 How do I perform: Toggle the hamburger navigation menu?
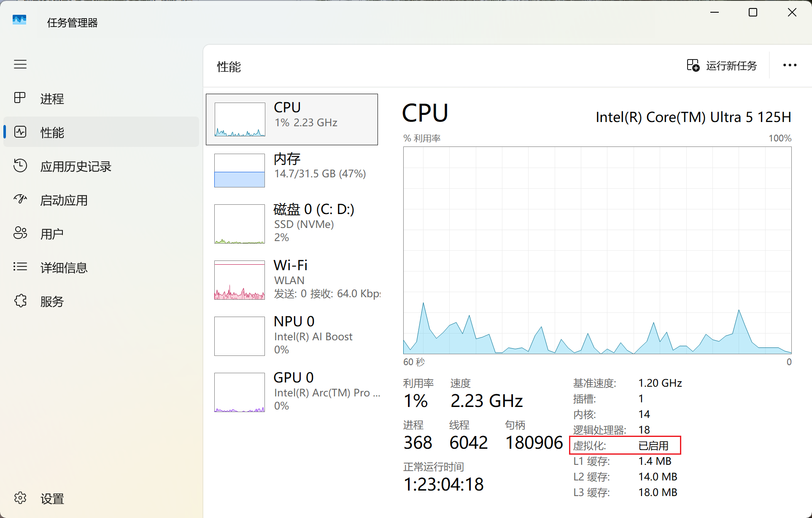(x=20, y=64)
